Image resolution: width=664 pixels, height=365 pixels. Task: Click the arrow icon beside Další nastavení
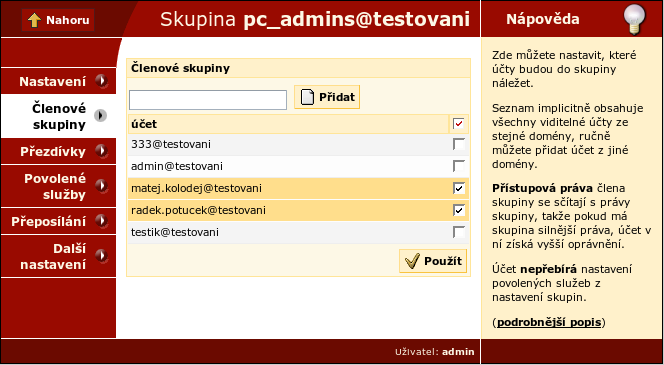pyautogui.click(x=101, y=255)
